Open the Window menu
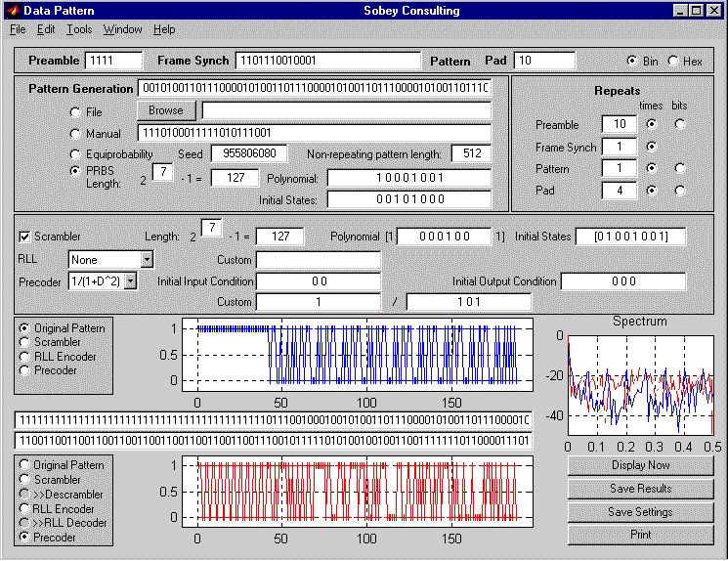728x561 pixels. (x=122, y=29)
